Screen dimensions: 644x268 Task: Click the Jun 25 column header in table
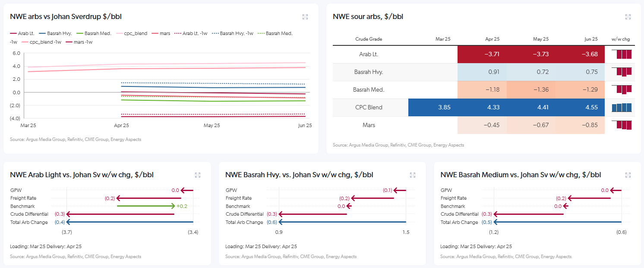(591, 39)
